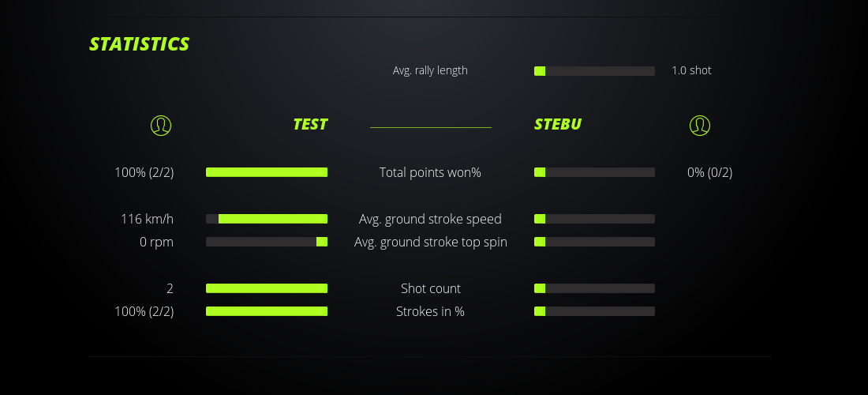Click the STEBU player name
Viewport: 868px width, 395px height.
[558, 124]
